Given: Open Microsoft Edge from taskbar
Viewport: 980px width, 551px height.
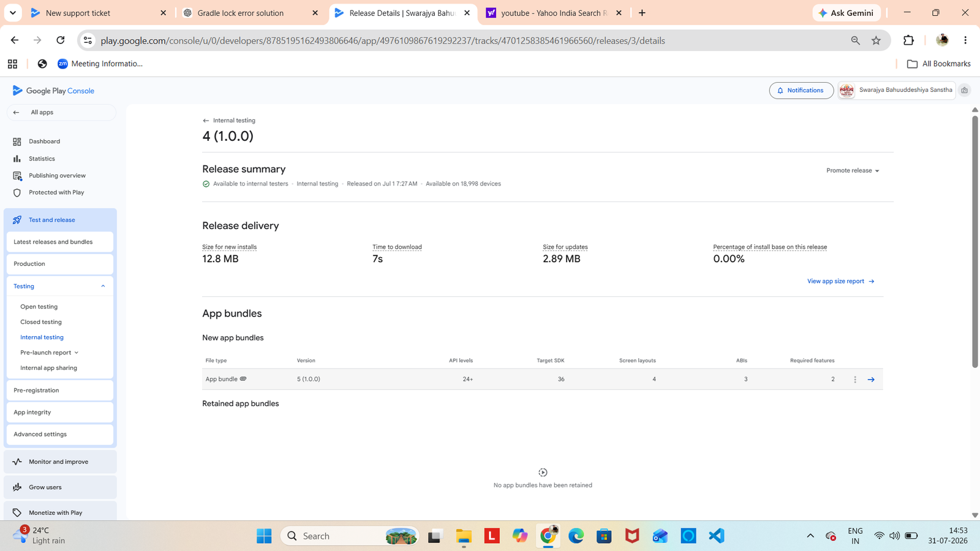Looking at the screenshot, I should point(576,536).
